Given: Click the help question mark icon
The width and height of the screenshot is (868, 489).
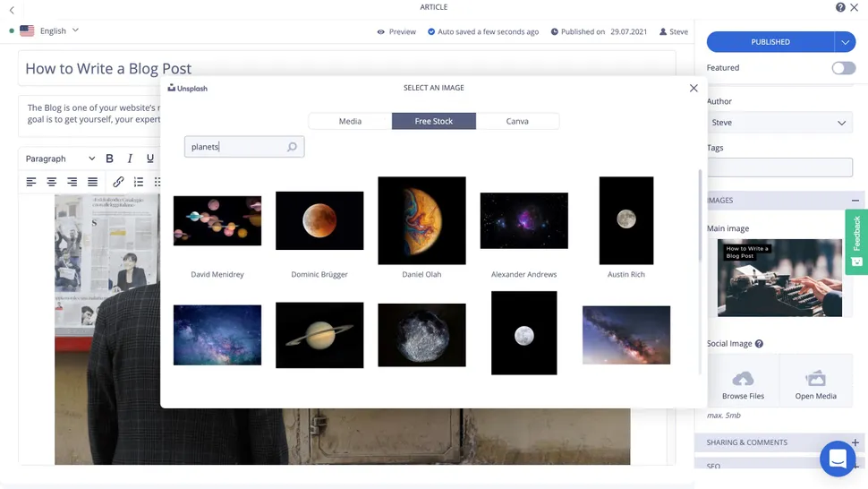Looking at the screenshot, I should click(840, 7).
